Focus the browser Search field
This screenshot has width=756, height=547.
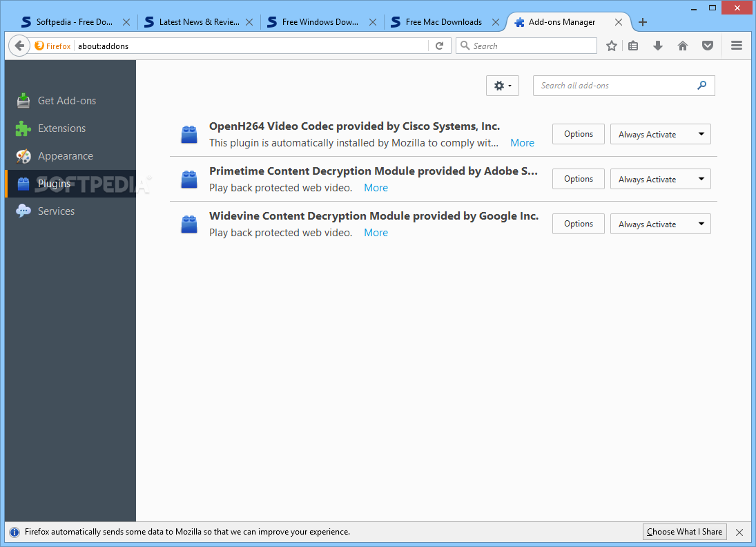coord(526,46)
